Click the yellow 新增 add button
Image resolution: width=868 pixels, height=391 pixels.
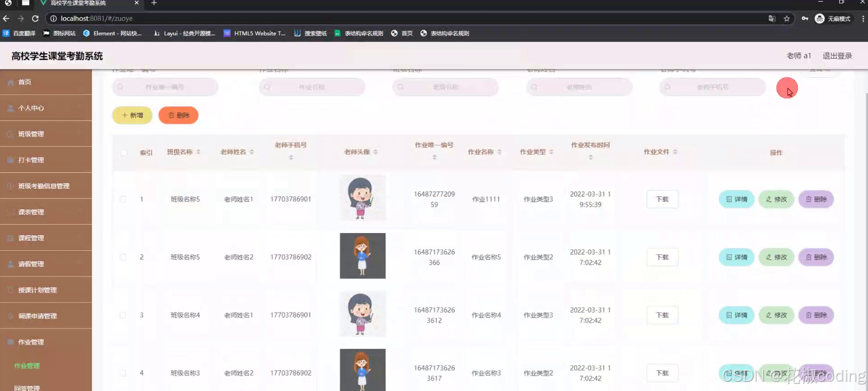point(132,115)
